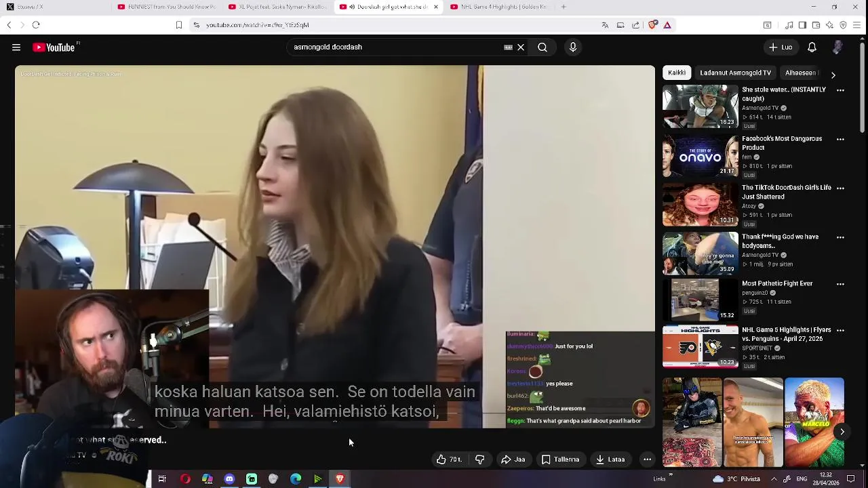Close the Doordash girl tab
Viewport: 868px width, 488px height.
[x=435, y=7]
